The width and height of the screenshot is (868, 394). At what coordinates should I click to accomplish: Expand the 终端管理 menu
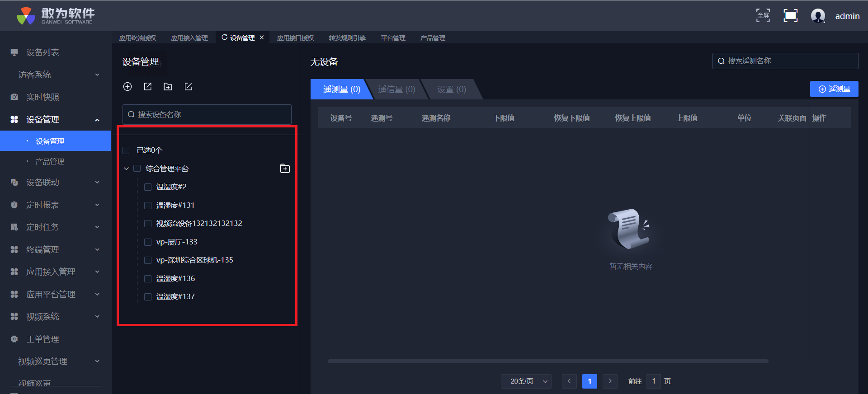click(97, 250)
